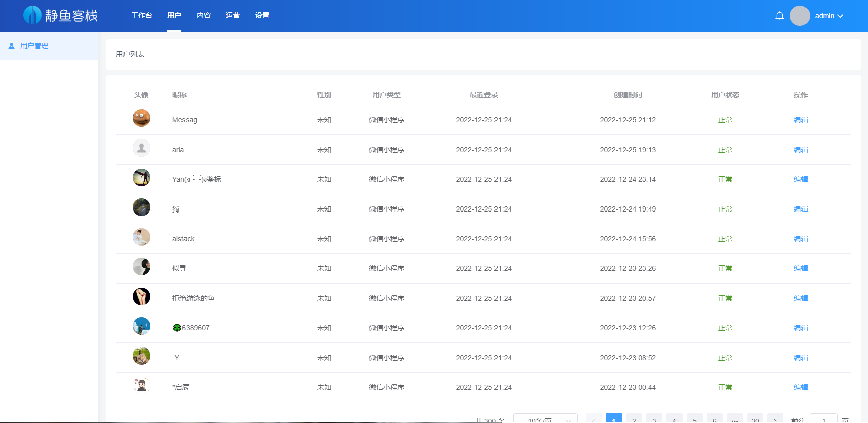
Task: Select 用户管理 in the sidebar
Action: (x=34, y=46)
